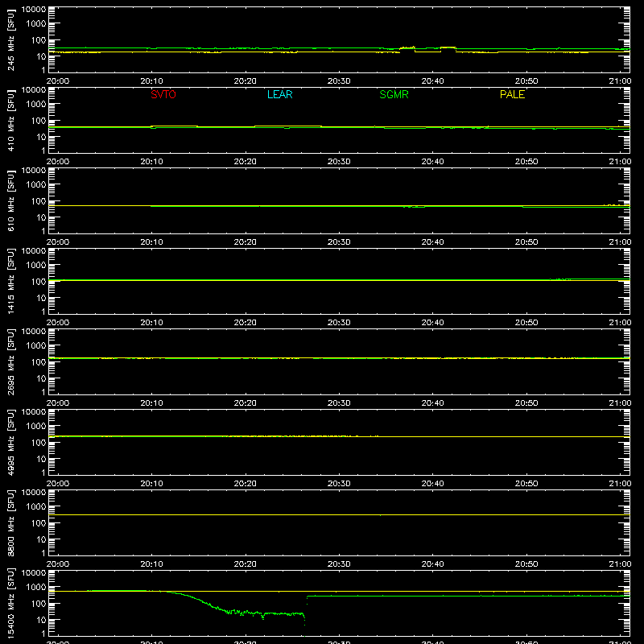Viewport: 644px width, 644px height.
Task: Click the yellow PALE station legend label
Action: [512, 94]
